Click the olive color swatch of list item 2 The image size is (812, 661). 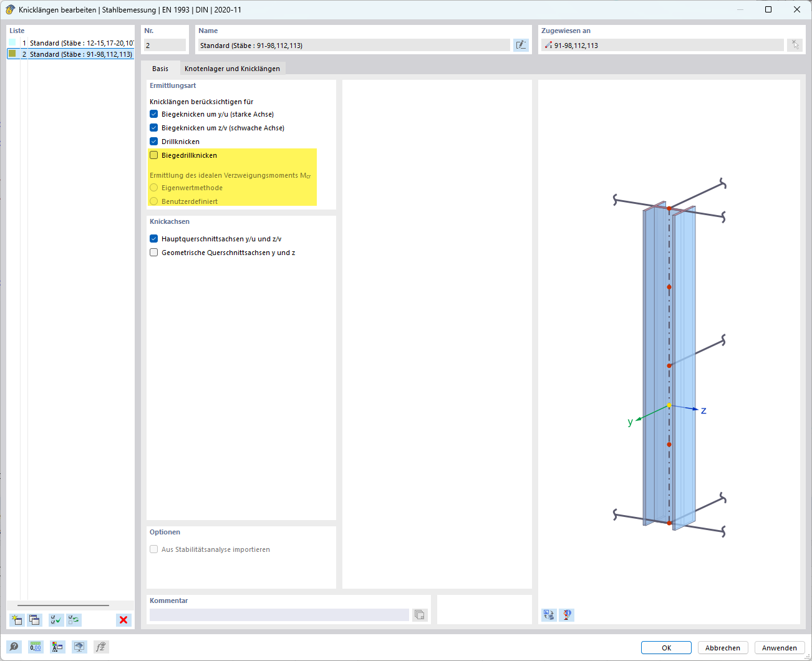click(12, 54)
